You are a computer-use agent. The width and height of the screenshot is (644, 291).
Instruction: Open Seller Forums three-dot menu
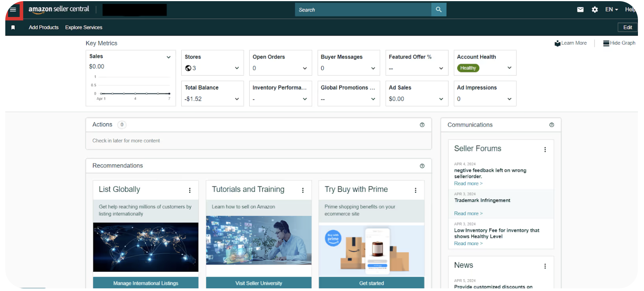pos(545,150)
